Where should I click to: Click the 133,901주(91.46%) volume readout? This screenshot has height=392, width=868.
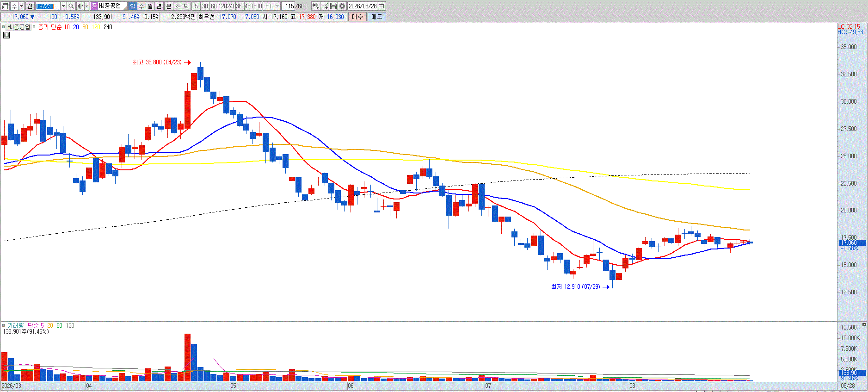coord(26,331)
